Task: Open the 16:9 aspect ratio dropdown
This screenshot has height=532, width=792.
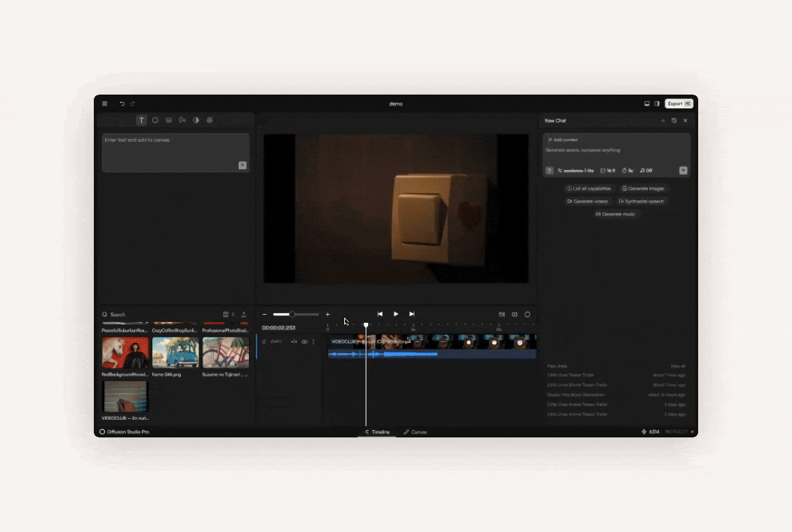Action: (607, 171)
